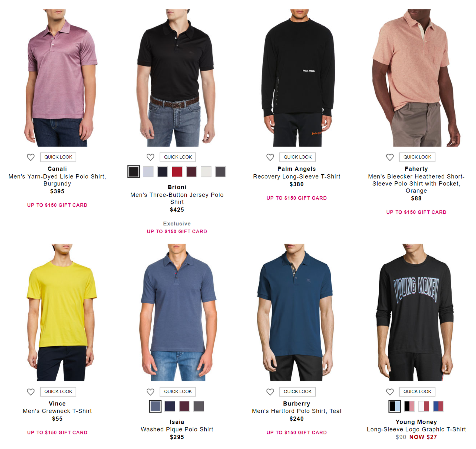This screenshot has width=476, height=449.
Task: Click heart icon under Vince yellow T-shirt
Action: 31,392
